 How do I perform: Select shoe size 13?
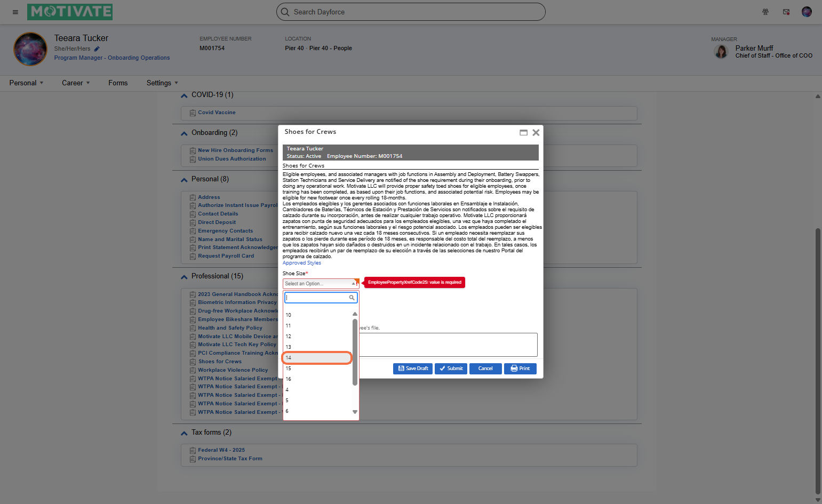317,347
